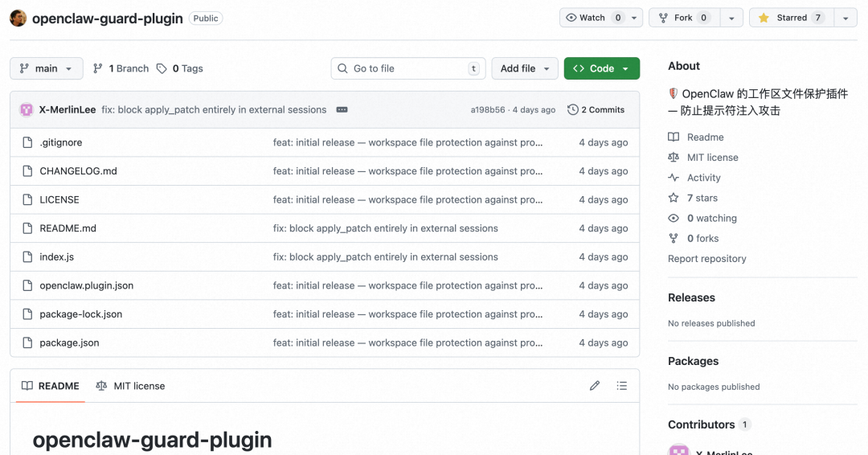Switch to the MIT license tab
Image resolution: width=868 pixels, height=455 pixels.
[x=130, y=386]
